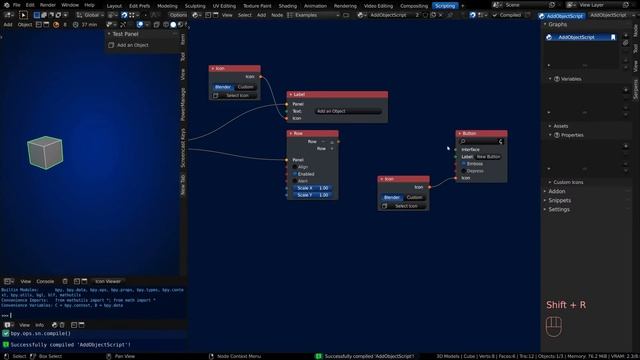This screenshot has width=640, height=360.
Task: Expand the Snippets panel
Action: [545, 200]
